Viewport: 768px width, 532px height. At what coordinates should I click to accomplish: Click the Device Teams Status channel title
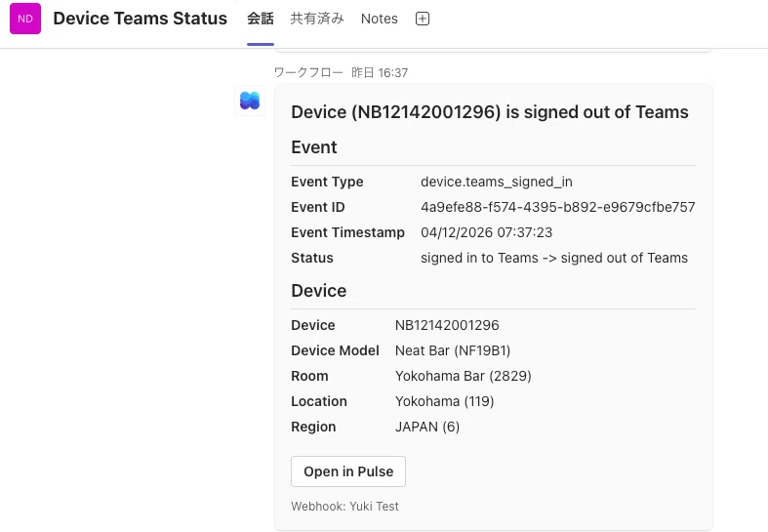coord(141,19)
